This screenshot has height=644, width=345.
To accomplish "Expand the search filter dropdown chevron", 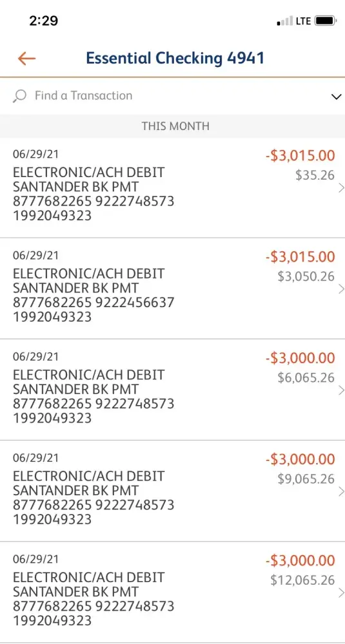I will click(336, 97).
